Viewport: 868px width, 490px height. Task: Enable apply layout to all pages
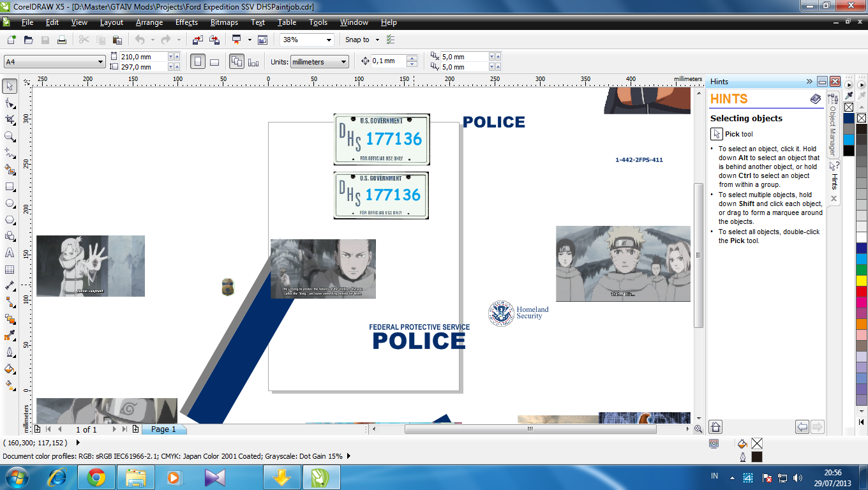coord(237,62)
